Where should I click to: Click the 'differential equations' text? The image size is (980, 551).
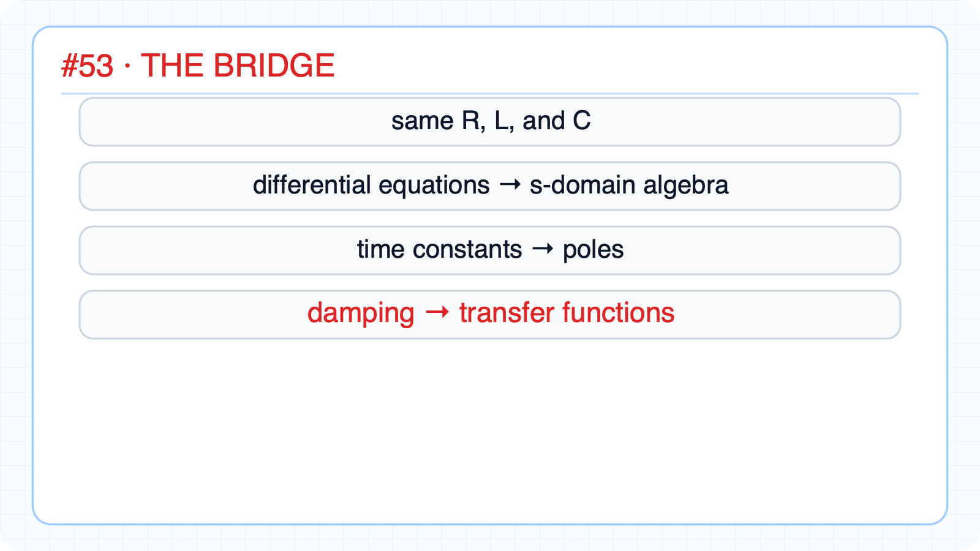(371, 186)
